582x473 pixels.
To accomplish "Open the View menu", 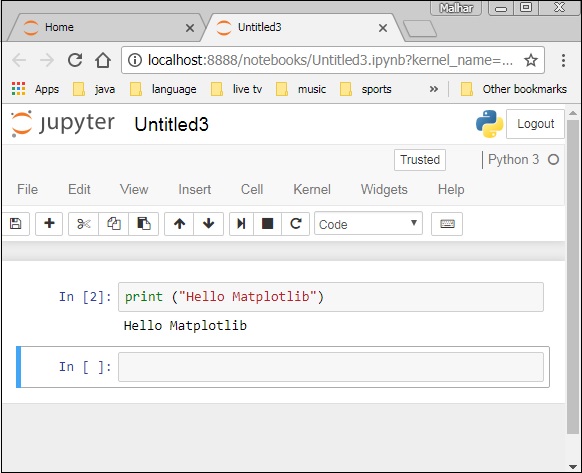I will pyautogui.click(x=134, y=189).
